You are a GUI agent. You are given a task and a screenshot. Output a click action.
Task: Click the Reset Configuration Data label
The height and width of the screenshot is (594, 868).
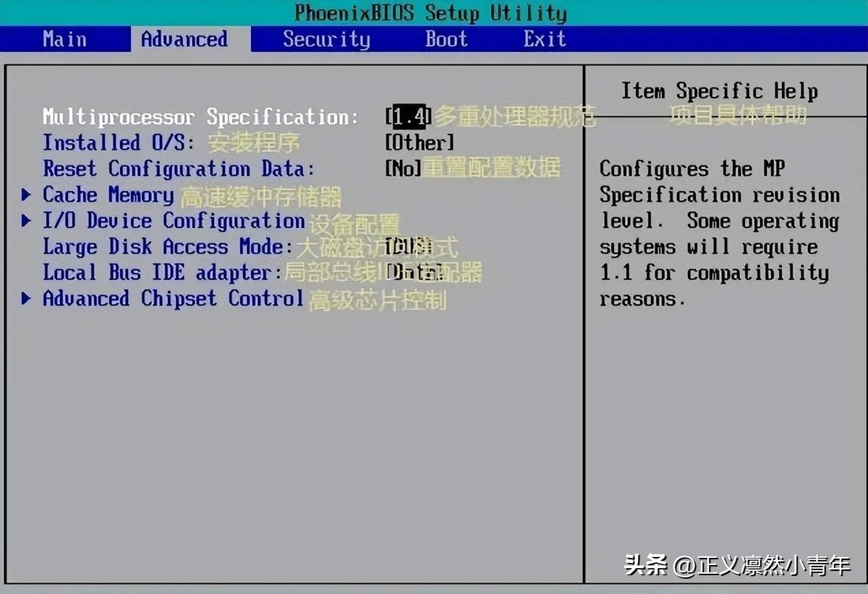point(179,169)
